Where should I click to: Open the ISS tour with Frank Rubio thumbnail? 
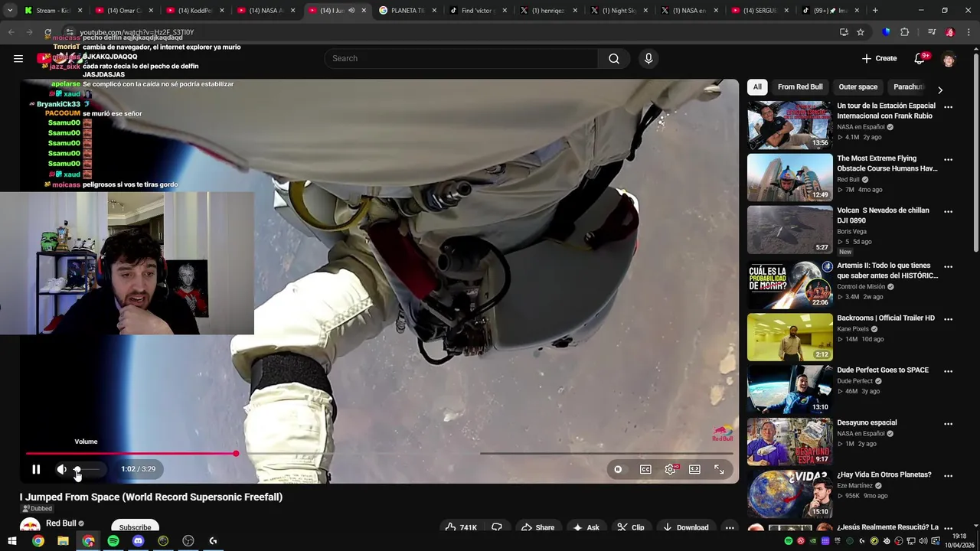pos(790,125)
